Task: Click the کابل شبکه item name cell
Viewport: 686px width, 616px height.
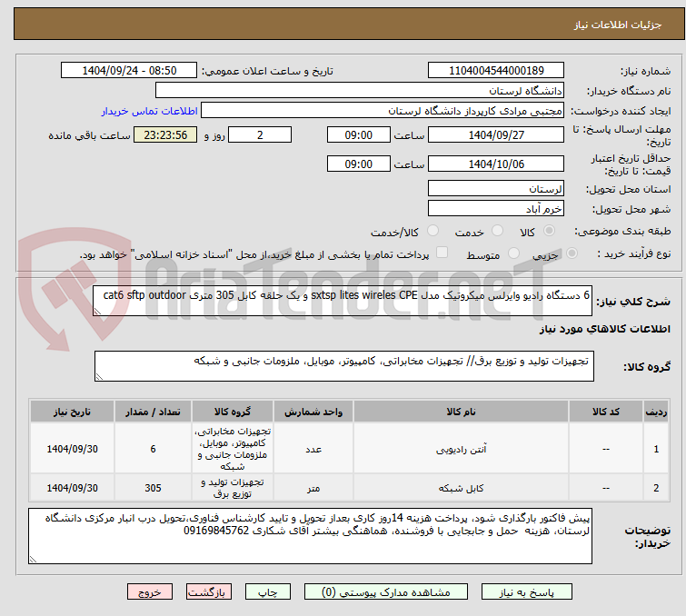Action: (462, 488)
